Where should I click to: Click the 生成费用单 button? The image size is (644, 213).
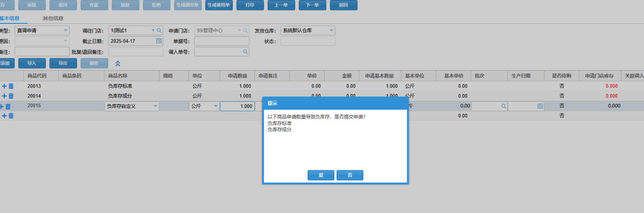[x=219, y=5]
